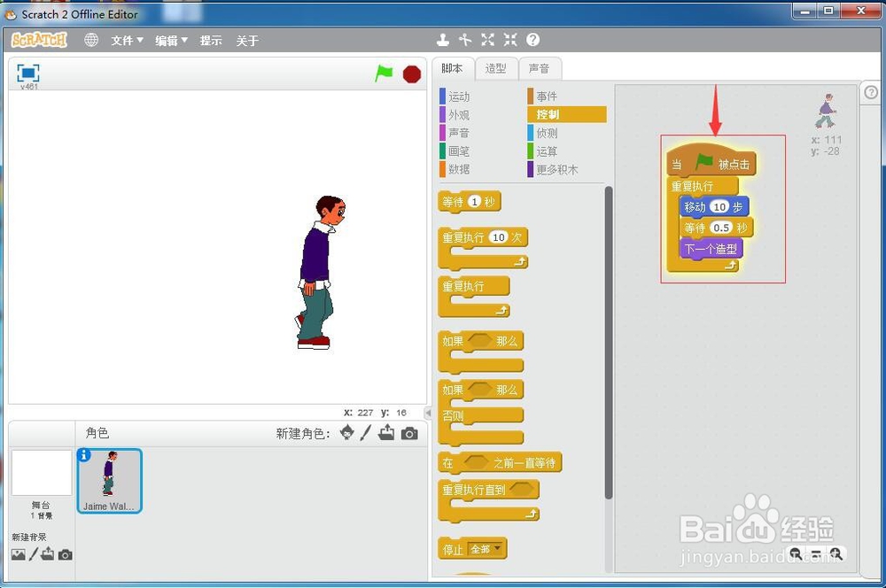Open the language globe icon

[x=91, y=39]
